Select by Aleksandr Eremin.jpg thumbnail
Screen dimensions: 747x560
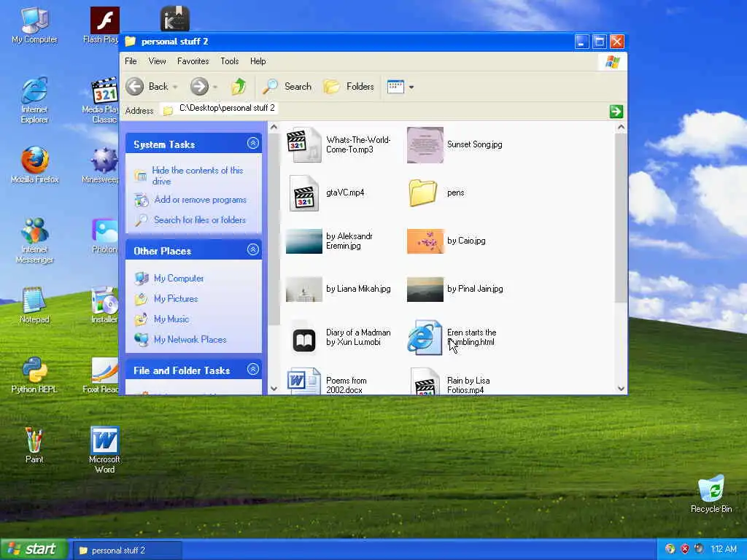[x=304, y=241]
